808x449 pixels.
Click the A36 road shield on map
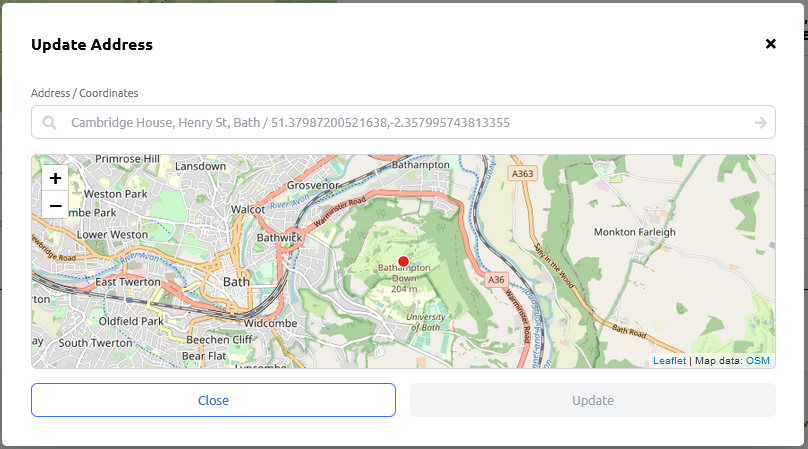[x=496, y=280]
